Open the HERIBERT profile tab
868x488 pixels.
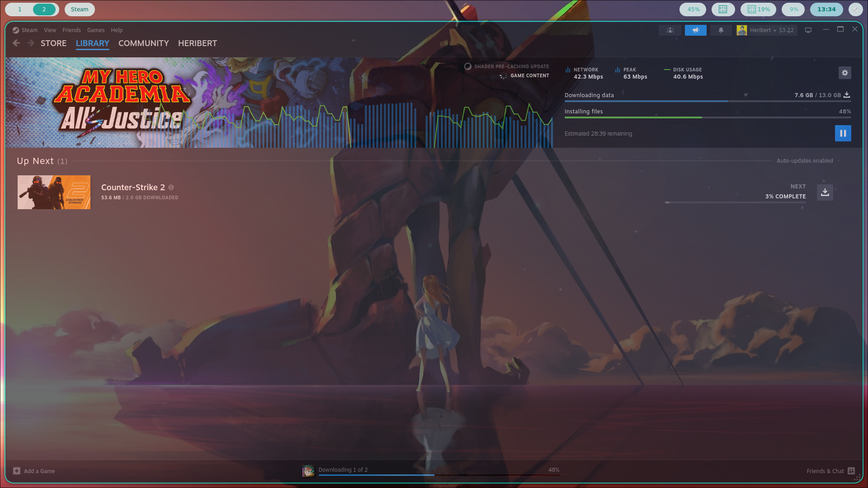tap(198, 43)
